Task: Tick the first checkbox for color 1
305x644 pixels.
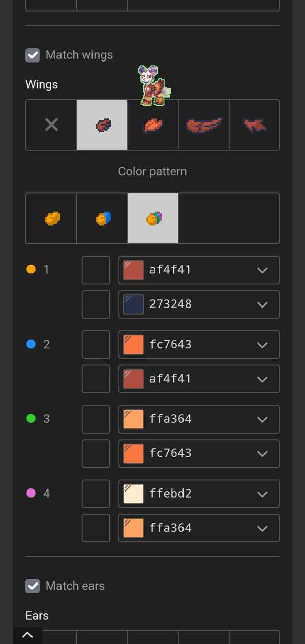Action: click(x=96, y=270)
